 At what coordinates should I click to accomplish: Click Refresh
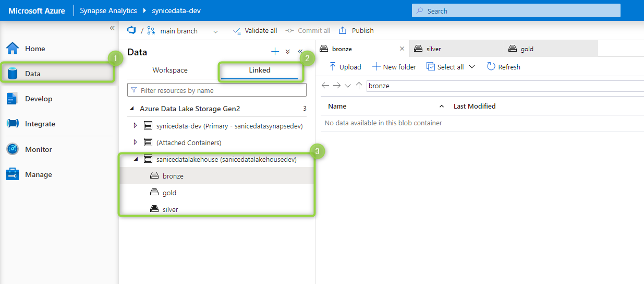click(x=504, y=67)
